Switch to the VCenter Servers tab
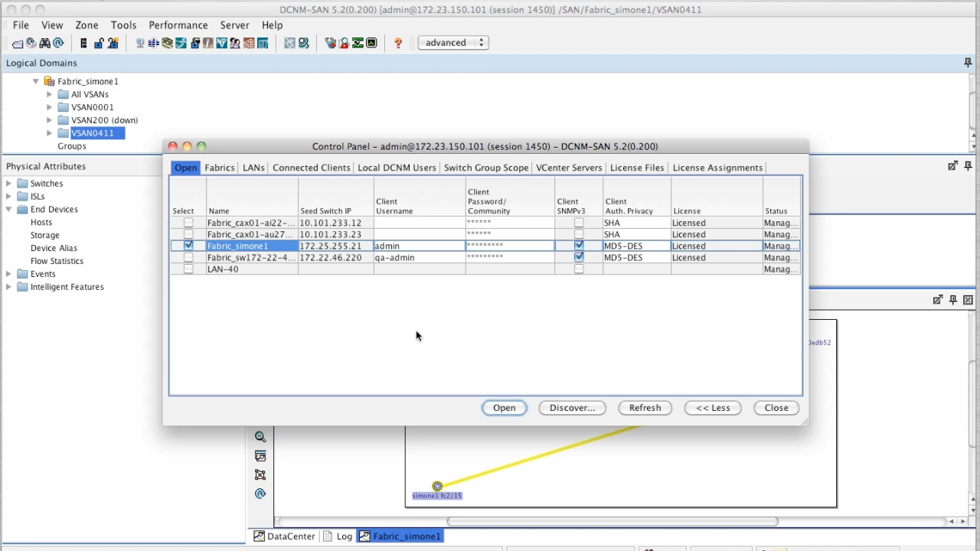980x551 pixels. [569, 168]
